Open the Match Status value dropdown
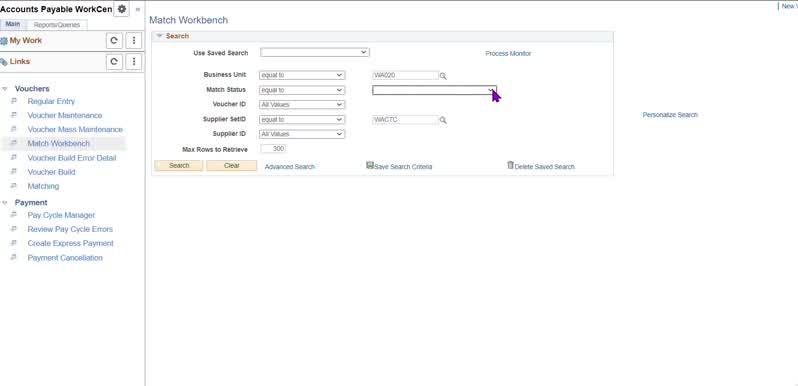This screenshot has height=386, width=798. 434,90
